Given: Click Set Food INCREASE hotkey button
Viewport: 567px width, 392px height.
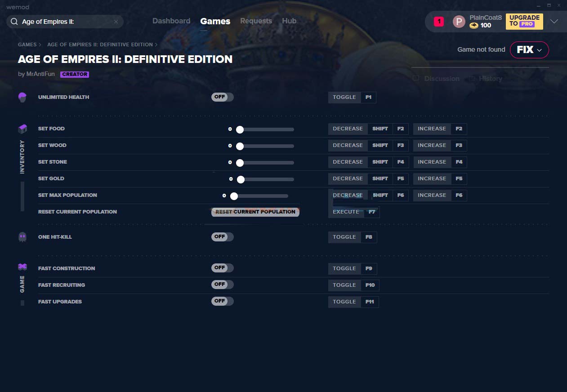Looking at the screenshot, I should [440, 129].
